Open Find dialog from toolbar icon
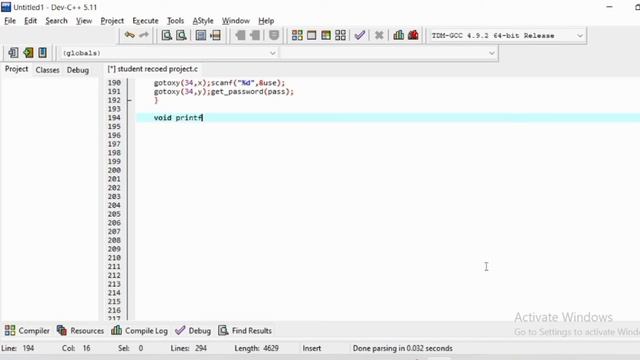The image size is (640, 360). click(167, 36)
